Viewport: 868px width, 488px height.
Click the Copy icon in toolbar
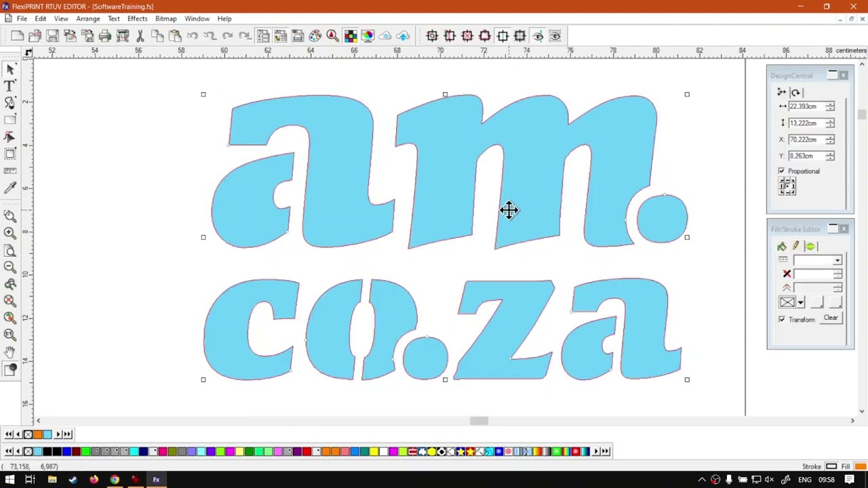pyautogui.click(x=157, y=36)
